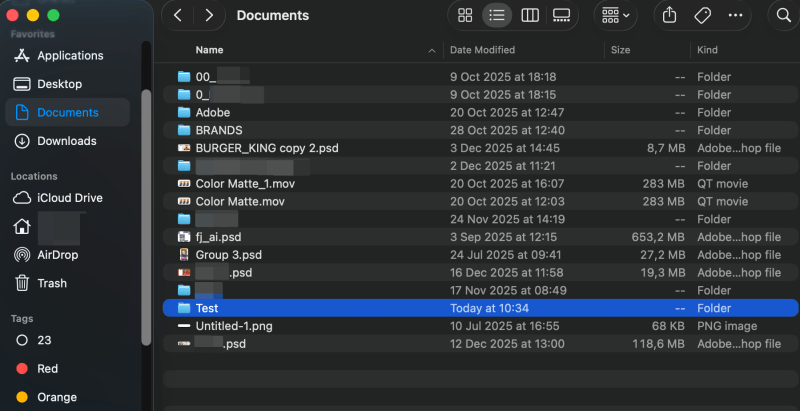
Task: Open Trash in the sidebar
Action: (x=67, y=283)
